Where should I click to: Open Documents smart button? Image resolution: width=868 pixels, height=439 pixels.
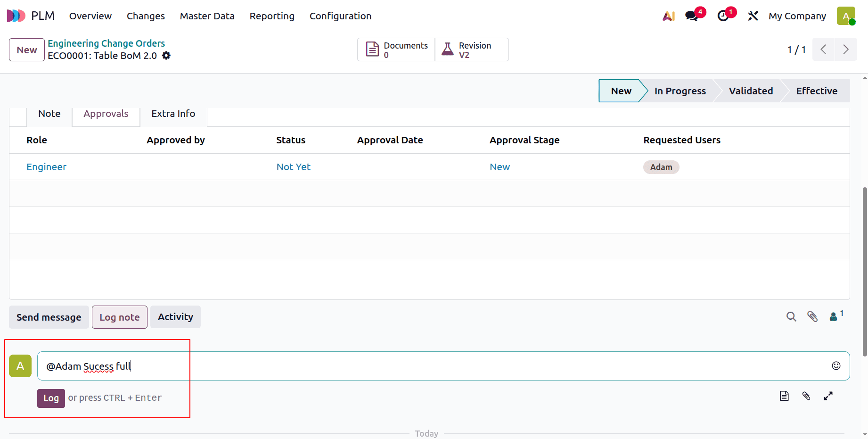(x=396, y=50)
